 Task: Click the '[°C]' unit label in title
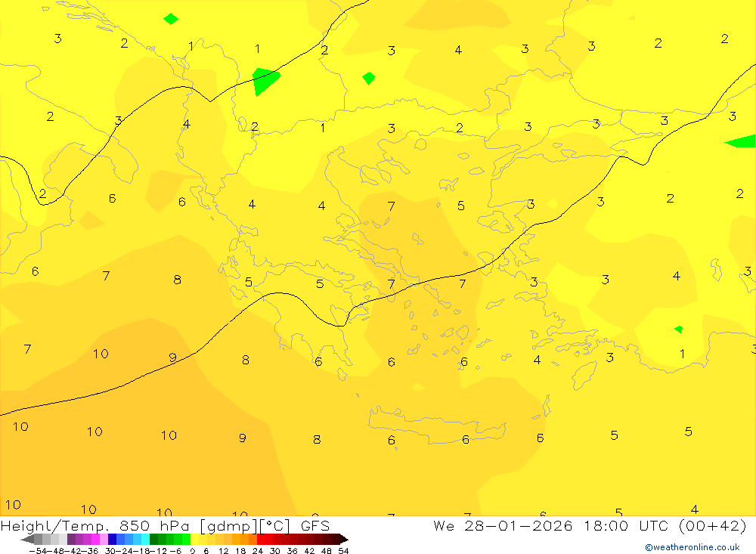point(274,525)
